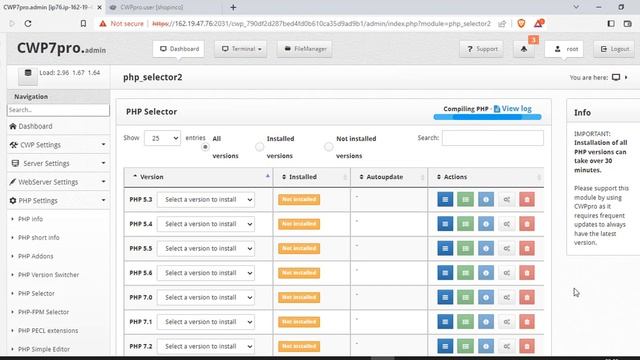The image size is (640, 360).
Task: Click the green table icon for PHP 5.5
Action: [465, 249]
